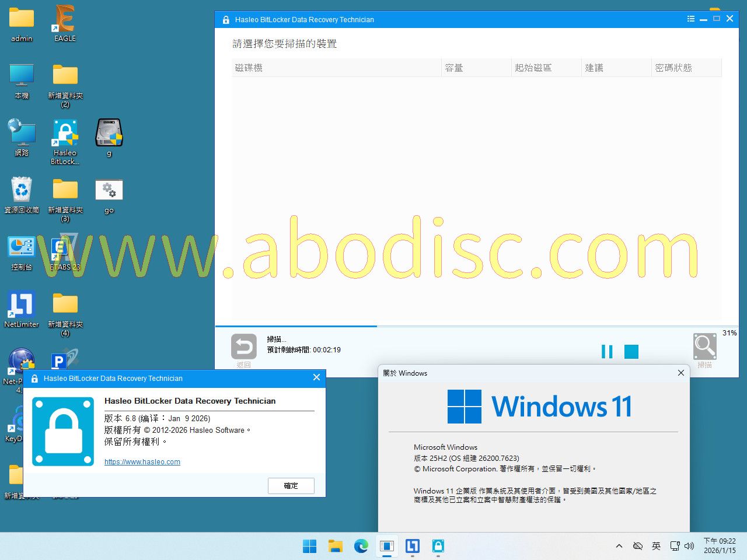Select the Hasleo BitLocker desktop icon
747x560 pixels.
tap(65, 141)
